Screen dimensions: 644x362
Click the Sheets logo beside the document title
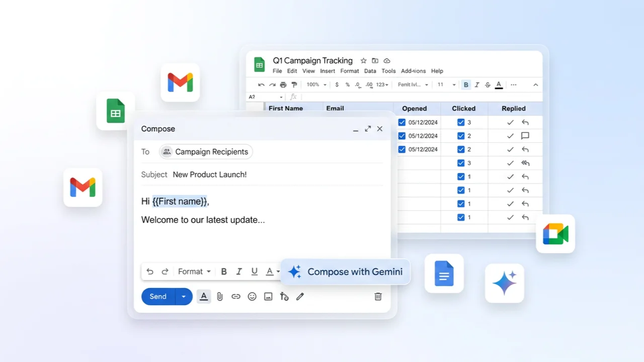coord(259,65)
